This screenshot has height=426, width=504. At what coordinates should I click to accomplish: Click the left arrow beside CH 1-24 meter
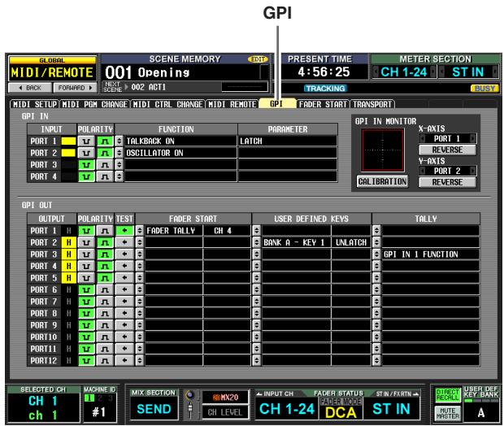375,72
